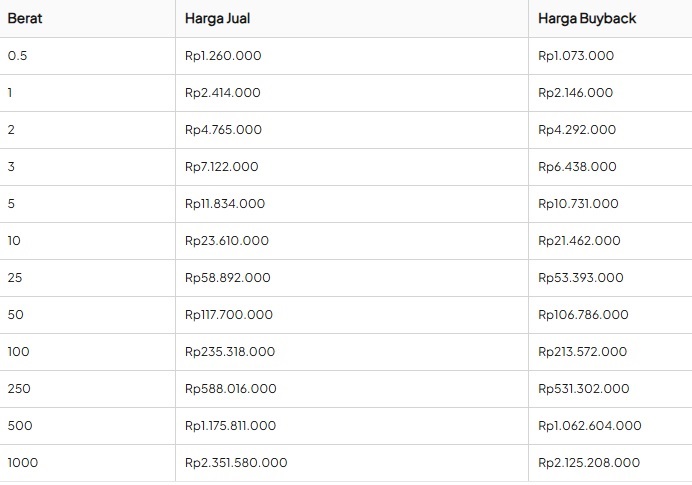Click the weight 500 cell

(x=19, y=426)
